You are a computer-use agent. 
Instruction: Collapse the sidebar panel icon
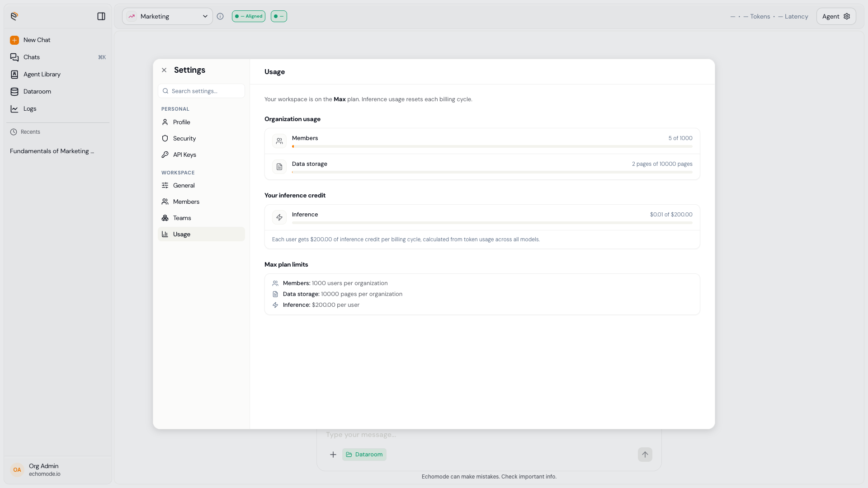(101, 16)
